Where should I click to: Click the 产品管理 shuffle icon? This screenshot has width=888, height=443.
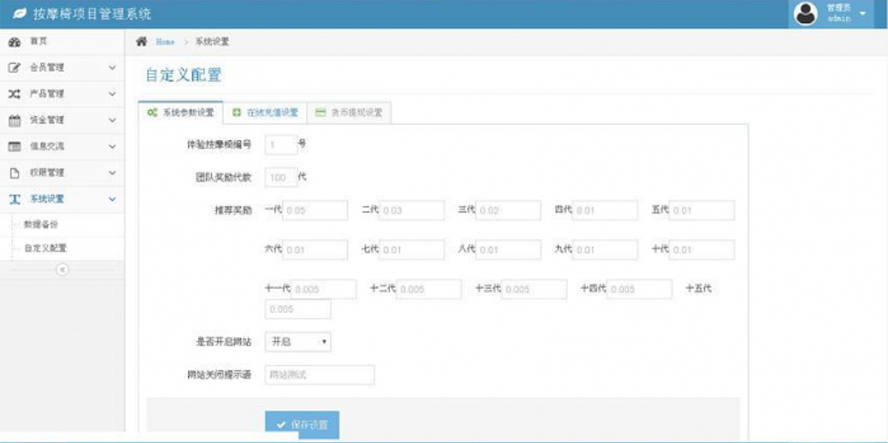tap(14, 94)
